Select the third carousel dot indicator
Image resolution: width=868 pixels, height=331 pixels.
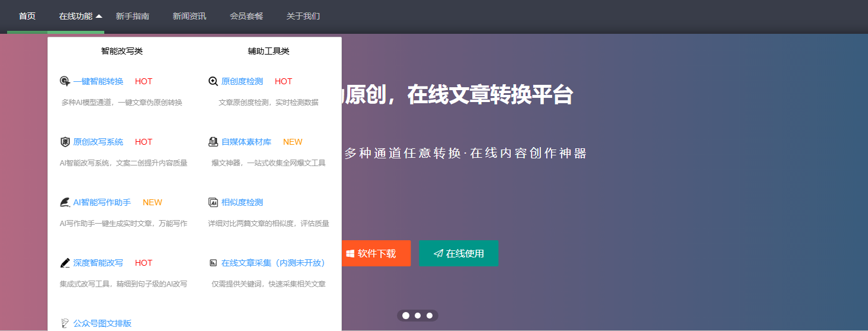click(430, 315)
